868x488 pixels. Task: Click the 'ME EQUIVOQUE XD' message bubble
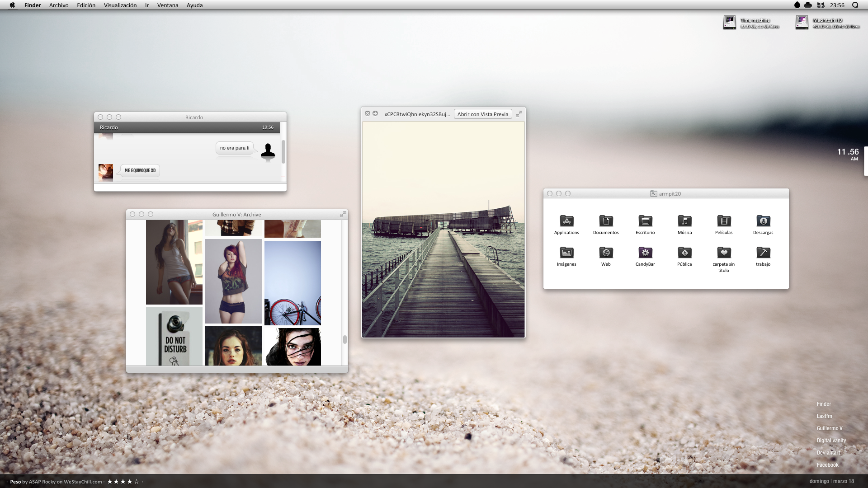click(140, 170)
